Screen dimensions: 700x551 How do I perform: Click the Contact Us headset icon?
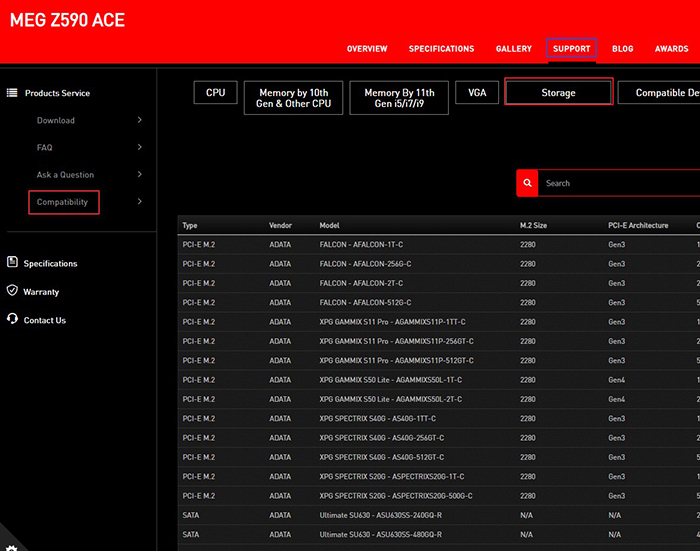12,319
